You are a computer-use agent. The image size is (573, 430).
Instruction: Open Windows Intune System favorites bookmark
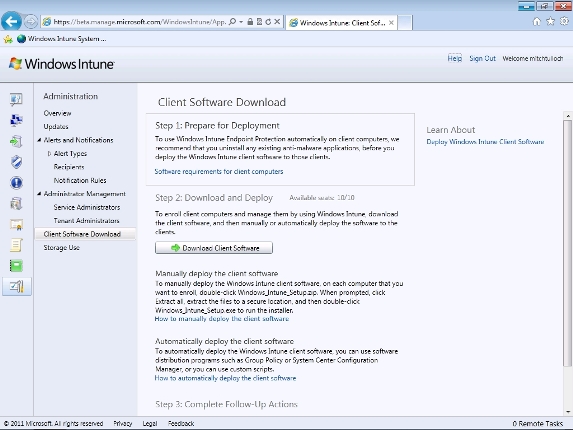62,39
